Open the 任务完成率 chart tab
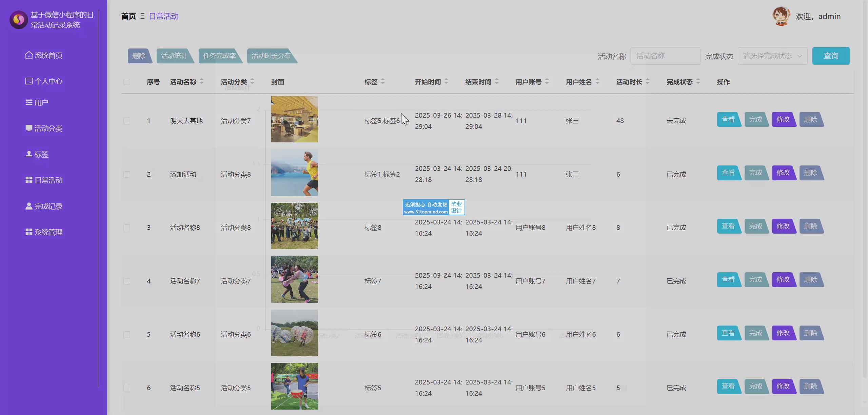Image resolution: width=868 pixels, height=415 pixels. (x=219, y=56)
